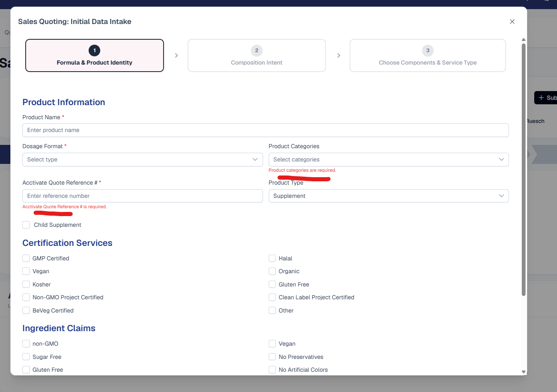
Task: Check Non-GMO Project Certified
Action: point(26,297)
